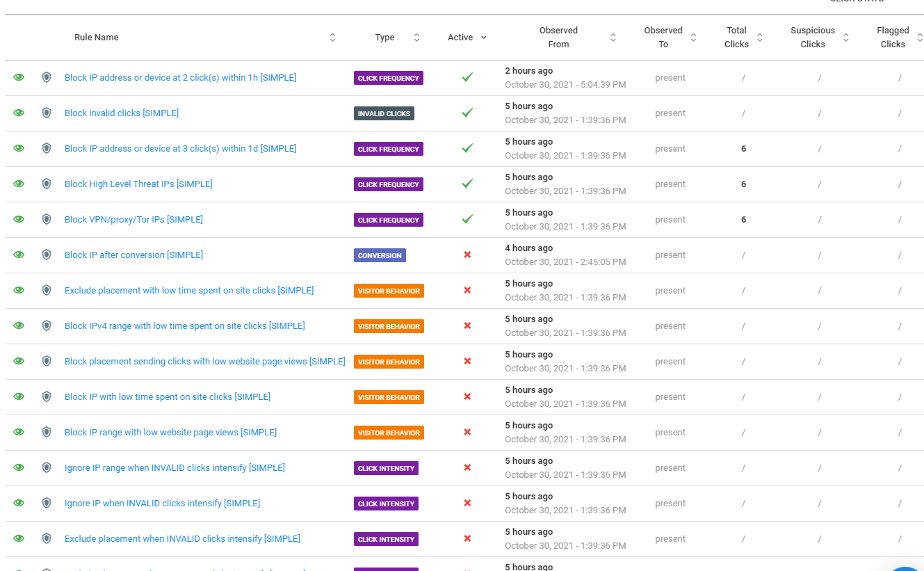Click Total Clicks column header label
Image resolution: width=924 pixels, height=571 pixels.
(736, 38)
